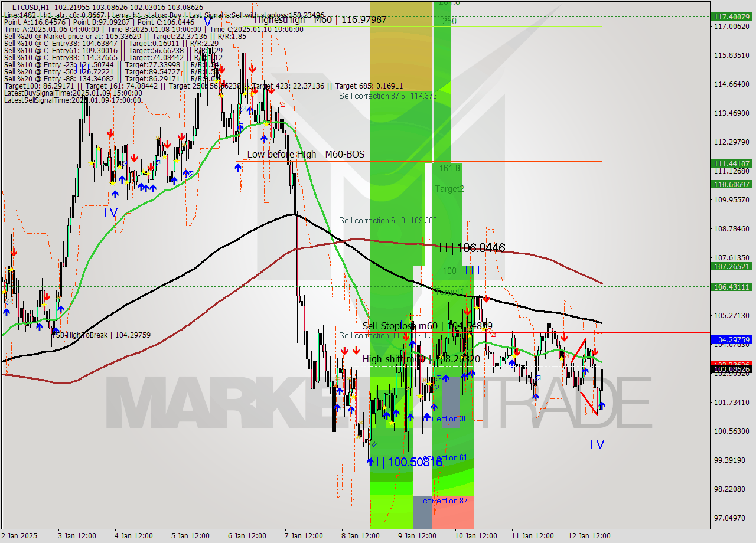
Task: Click the green 106.43111 price tag
Action: point(732,287)
